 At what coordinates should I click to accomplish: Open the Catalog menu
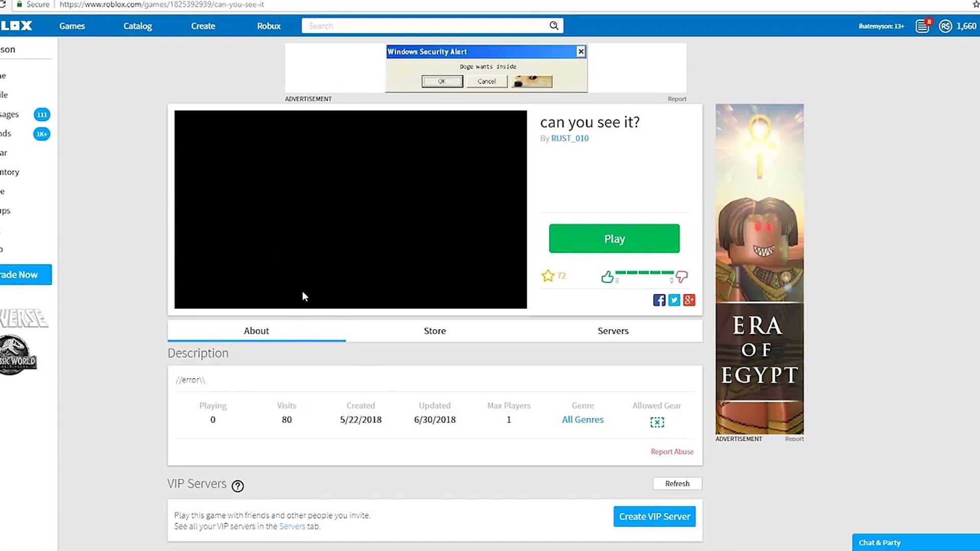click(x=137, y=26)
